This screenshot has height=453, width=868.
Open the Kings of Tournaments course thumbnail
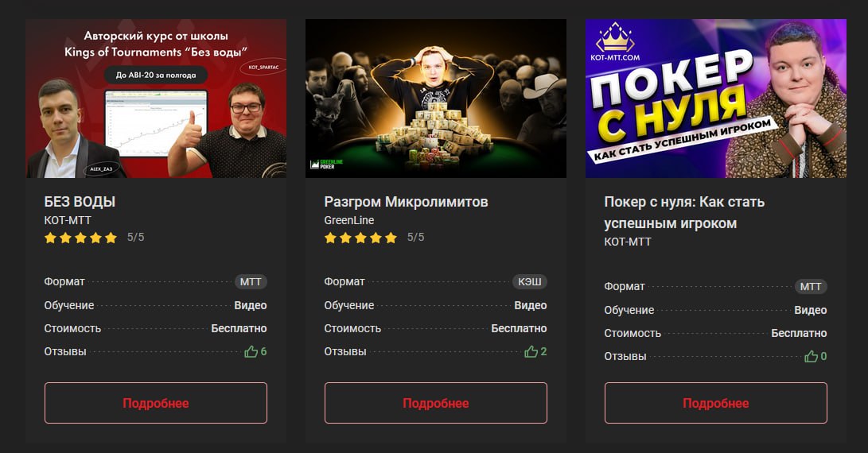[x=156, y=99]
